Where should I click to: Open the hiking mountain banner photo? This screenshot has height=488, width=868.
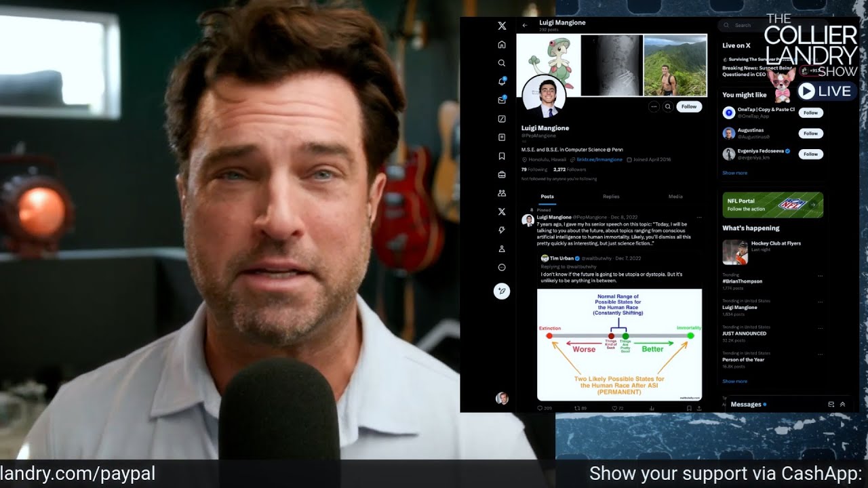pos(677,65)
